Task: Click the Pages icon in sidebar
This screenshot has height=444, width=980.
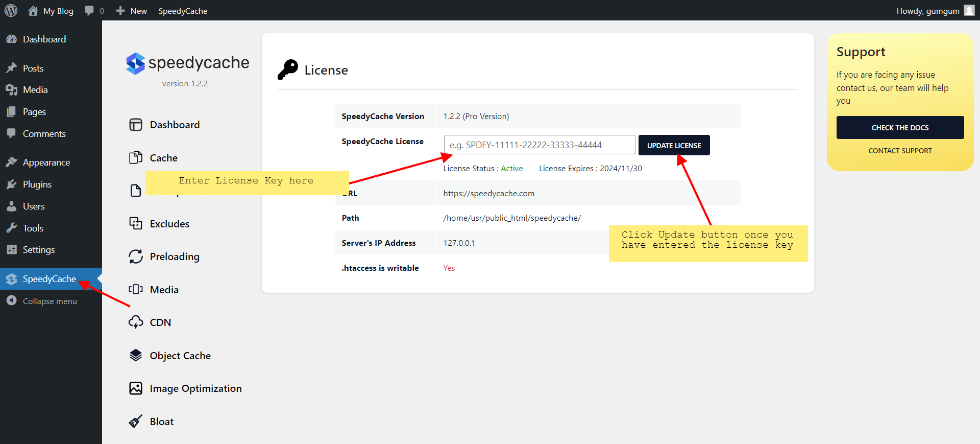Action: [x=11, y=112]
